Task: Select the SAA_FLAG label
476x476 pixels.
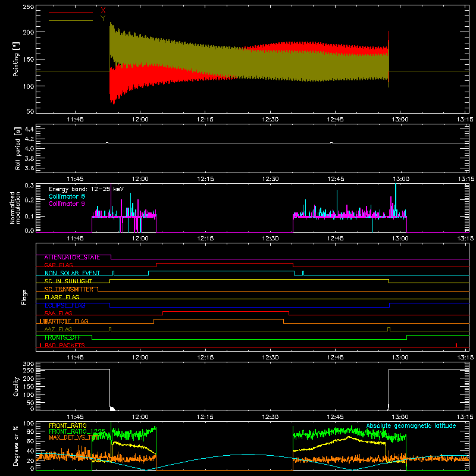Action: (58, 314)
